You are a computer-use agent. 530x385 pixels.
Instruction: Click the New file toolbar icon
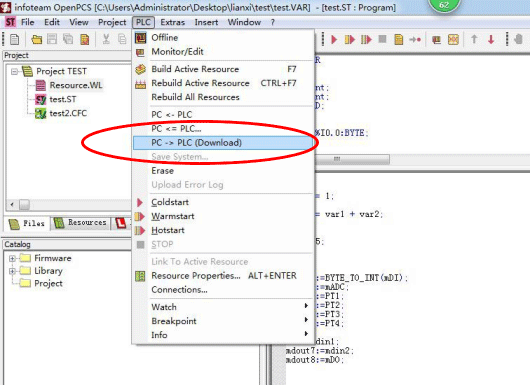pos(15,40)
